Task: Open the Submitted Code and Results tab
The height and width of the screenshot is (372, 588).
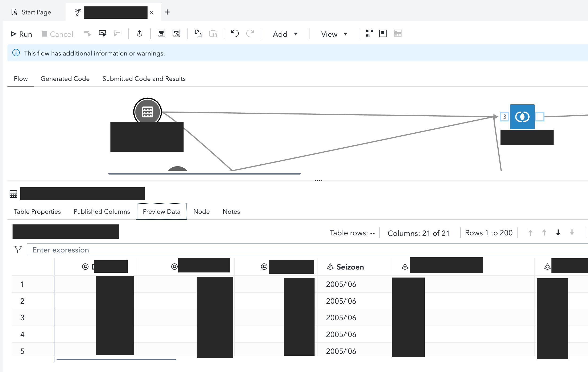Action: (x=144, y=78)
